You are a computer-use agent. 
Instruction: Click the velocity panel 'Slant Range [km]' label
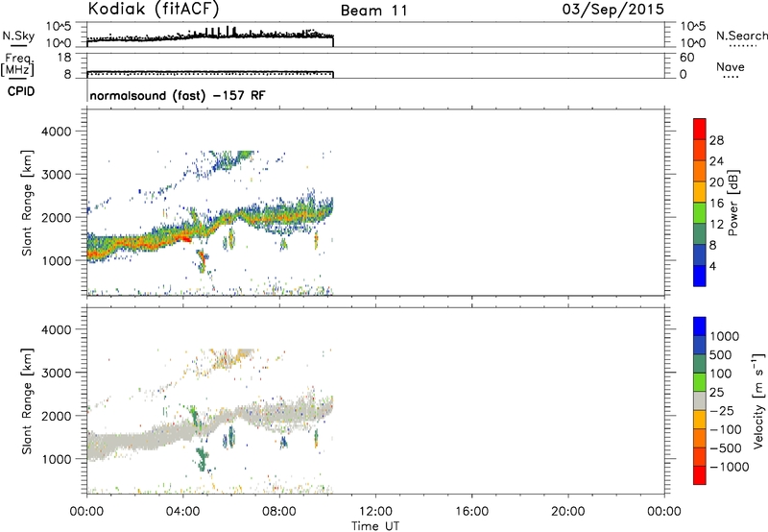(27, 401)
